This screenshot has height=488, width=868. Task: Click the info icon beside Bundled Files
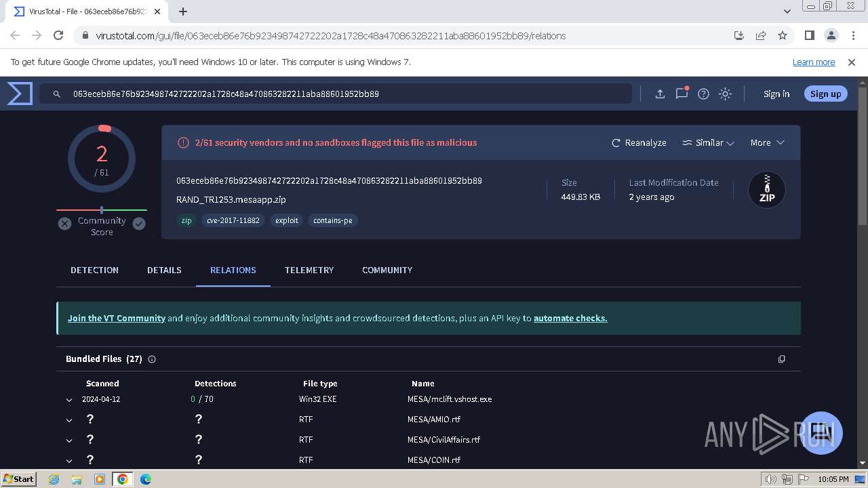152,359
